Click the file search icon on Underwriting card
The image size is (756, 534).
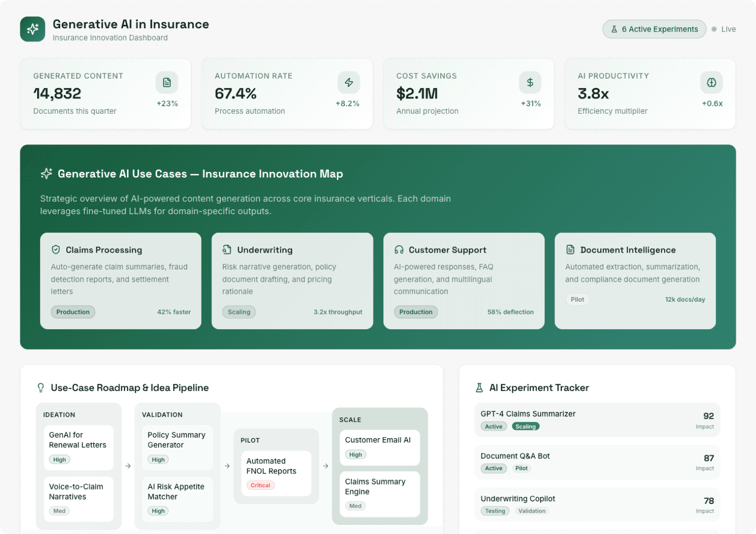pyautogui.click(x=227, y=250)
